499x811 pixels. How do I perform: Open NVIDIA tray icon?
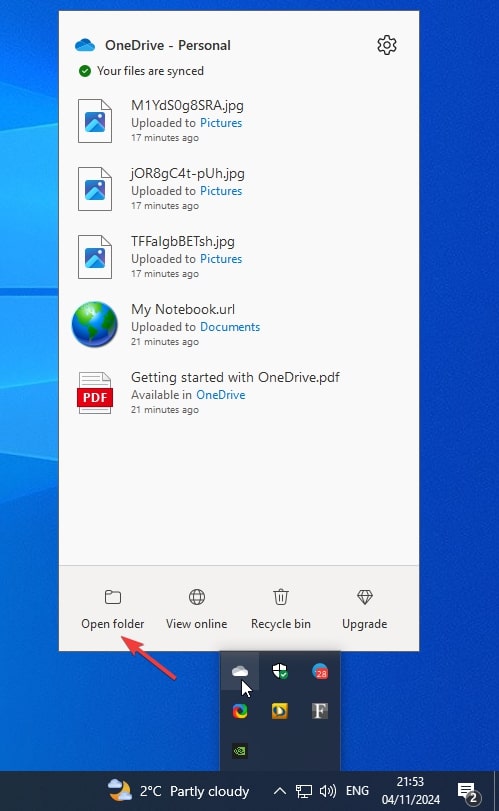(x=240, y=750)
